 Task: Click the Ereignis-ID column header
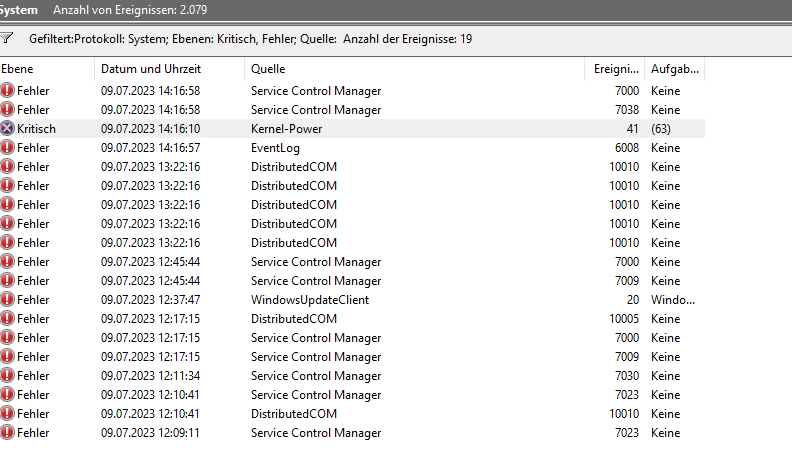click(615, 69)
